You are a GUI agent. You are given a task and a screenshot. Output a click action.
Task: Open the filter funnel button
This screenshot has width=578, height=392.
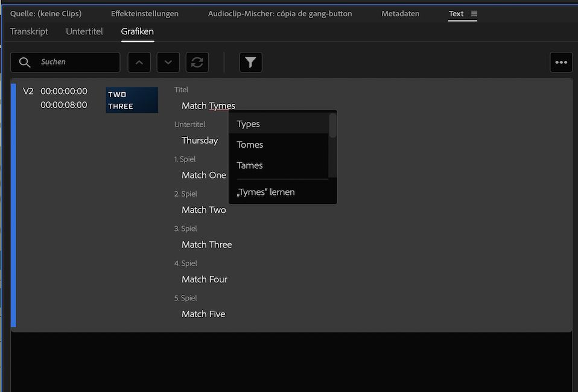tap(250, 62)
